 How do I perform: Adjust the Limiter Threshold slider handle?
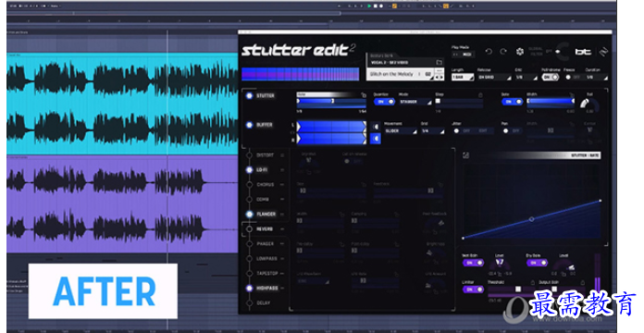pos(518,290)
